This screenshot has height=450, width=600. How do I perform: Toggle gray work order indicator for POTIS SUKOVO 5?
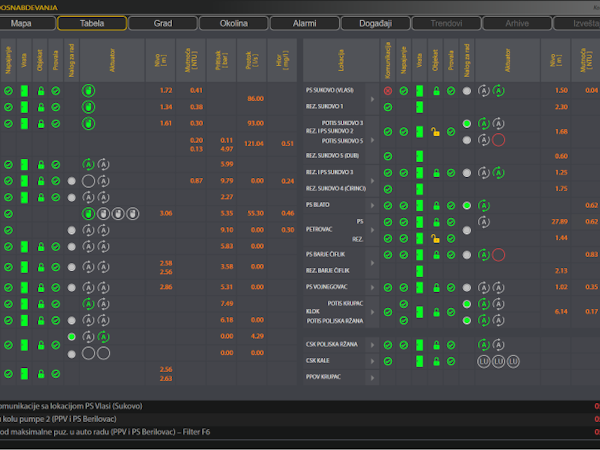[x=466, y=140]
